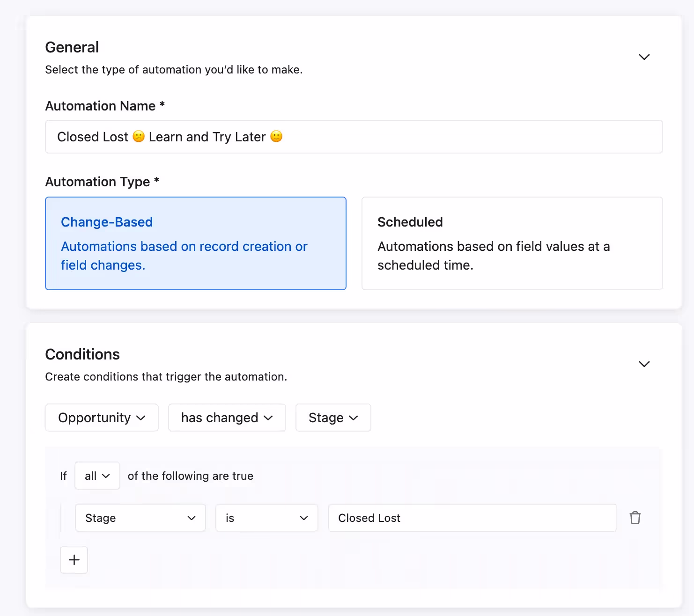
Task: Select the Change-Based automation type
Action: (195, 243)
